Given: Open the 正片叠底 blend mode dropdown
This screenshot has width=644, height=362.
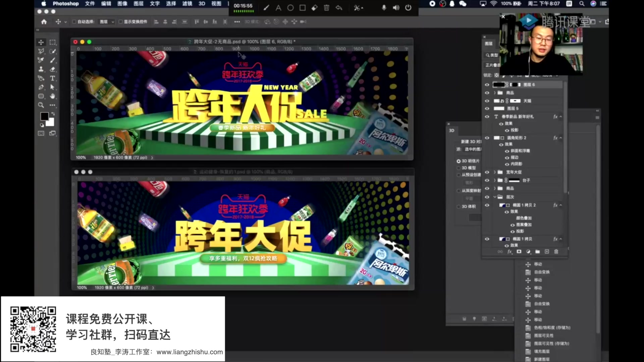Looking at the screenshot, I should click(493, 65).
